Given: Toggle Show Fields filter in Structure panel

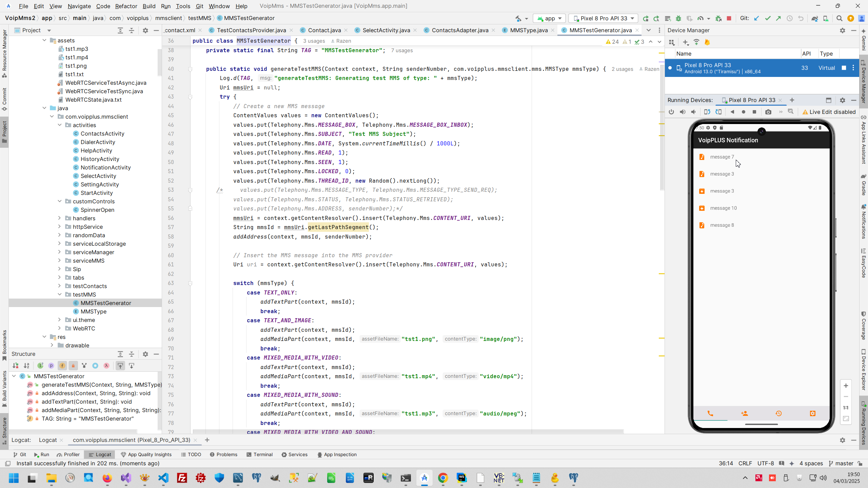Looking at the screenshot, I should [62, 366].
